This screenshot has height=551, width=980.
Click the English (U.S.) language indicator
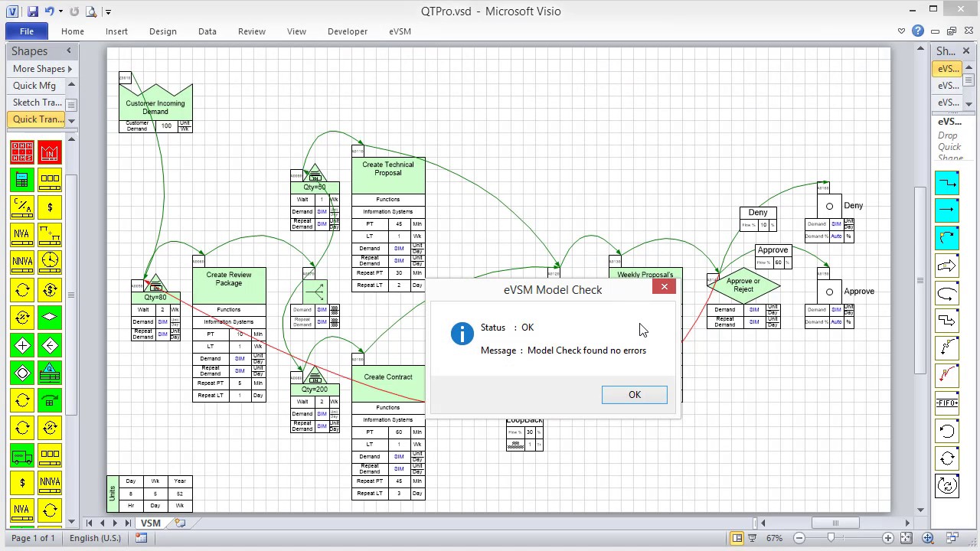[95, 538]
